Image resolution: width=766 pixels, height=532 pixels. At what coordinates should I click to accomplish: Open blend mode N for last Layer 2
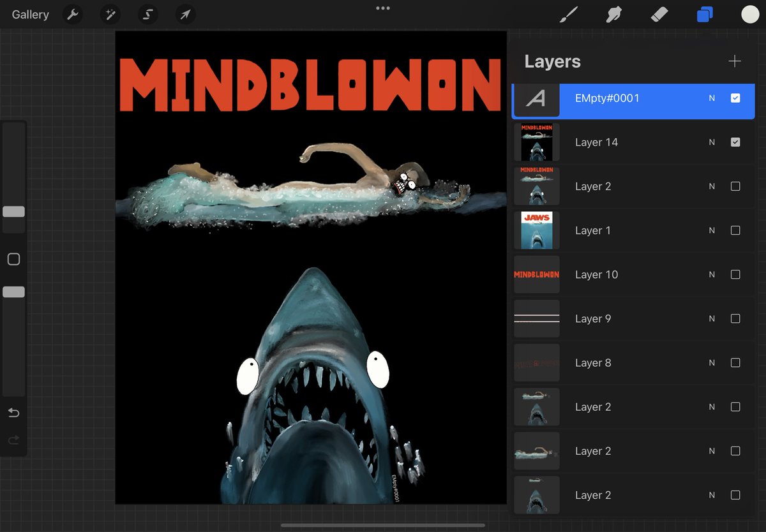712,495
